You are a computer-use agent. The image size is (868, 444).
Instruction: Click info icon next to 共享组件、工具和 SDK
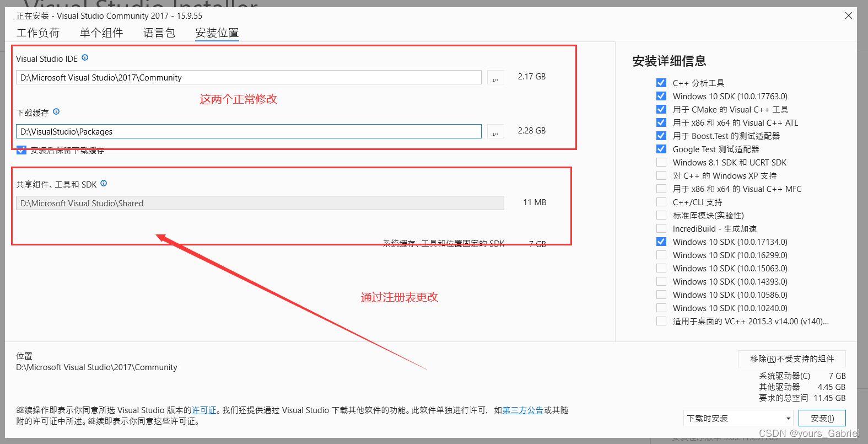click(104, 183)
